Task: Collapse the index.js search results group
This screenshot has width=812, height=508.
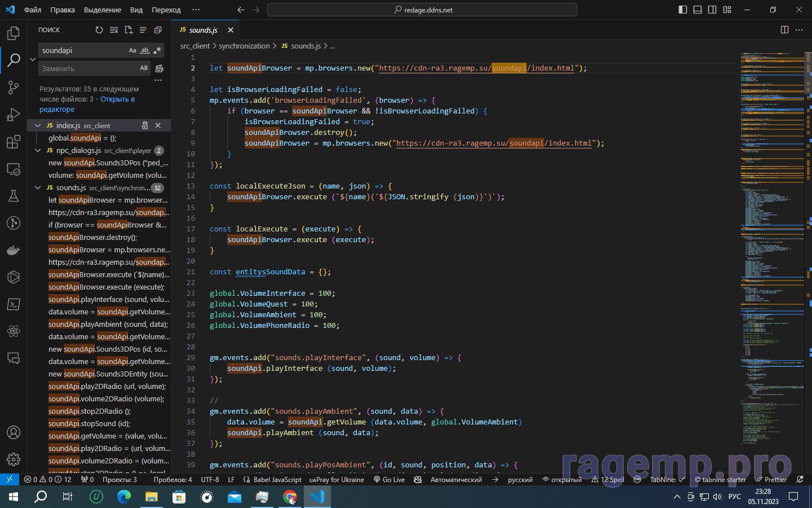Action: tap(38, 125)
